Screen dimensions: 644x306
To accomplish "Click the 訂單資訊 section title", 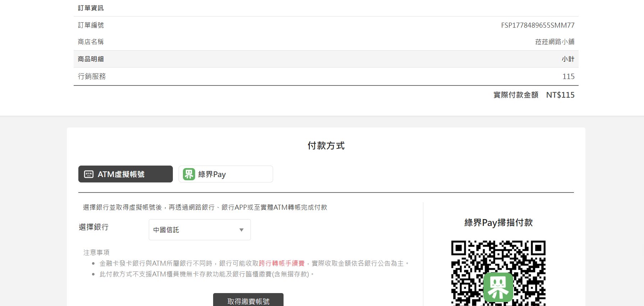I will pyautogui.click(x=91, y=8).
